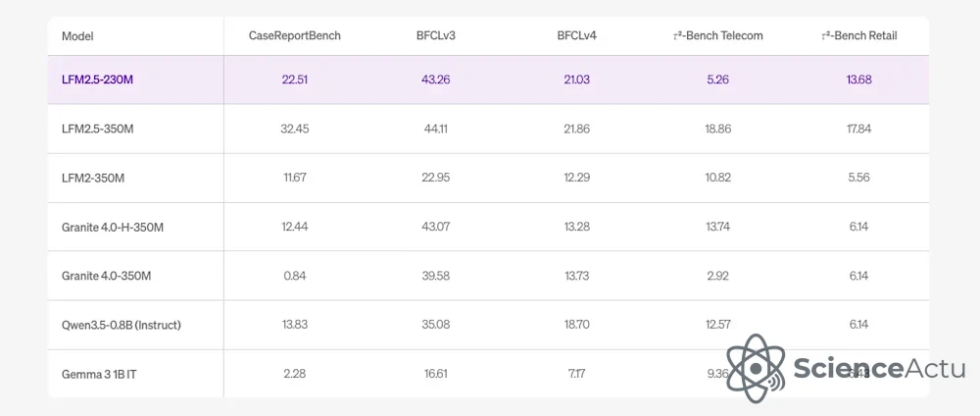Click 6.14 in the Qwen3.5-0.8B row
This screenshot has height=416, width=980.
coord(858,325)
